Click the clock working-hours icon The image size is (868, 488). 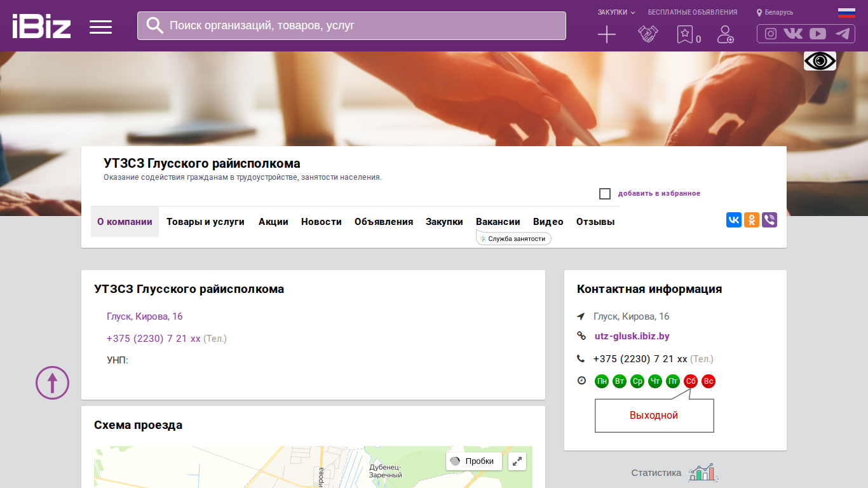(x=581, y=381)
